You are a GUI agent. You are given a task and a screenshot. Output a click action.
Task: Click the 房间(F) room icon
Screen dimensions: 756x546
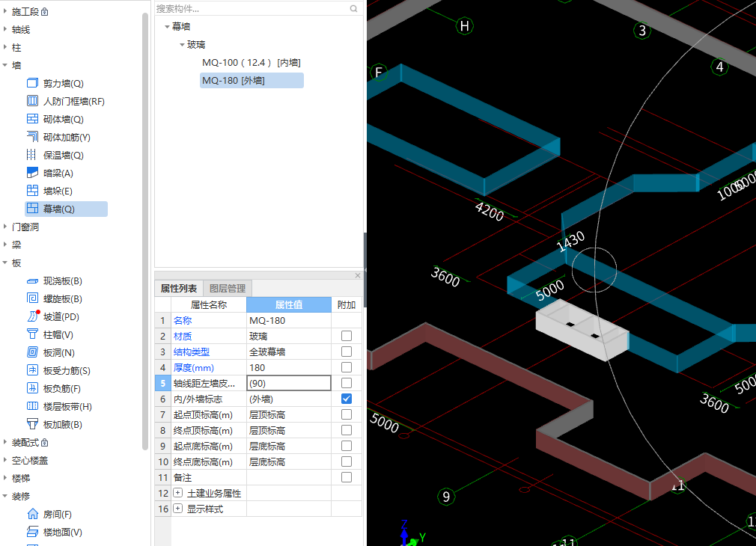coord(32,515)
